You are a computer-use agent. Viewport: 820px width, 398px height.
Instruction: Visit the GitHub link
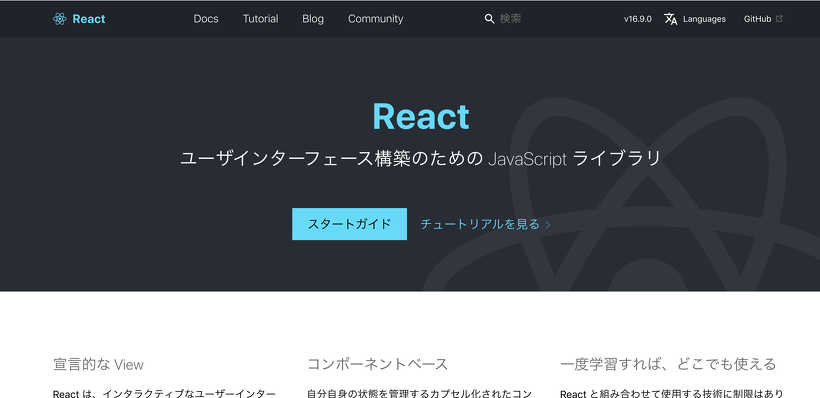click(x=757, y=19)
